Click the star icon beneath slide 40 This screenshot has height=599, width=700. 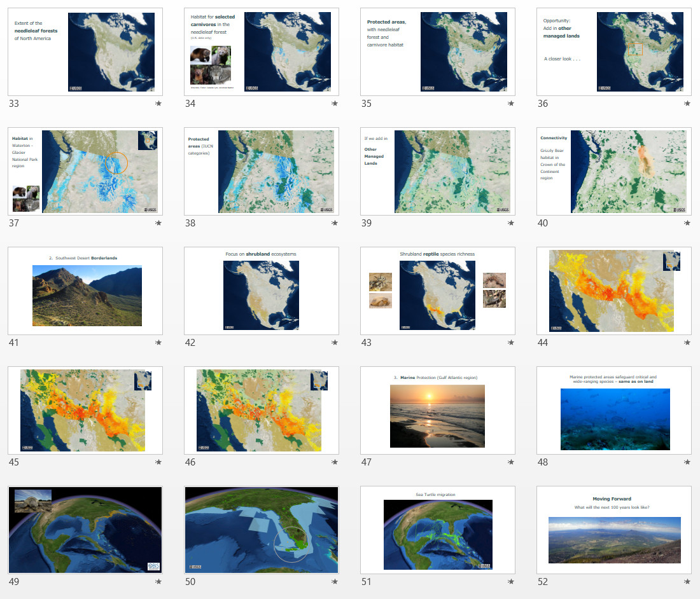click(687, 223)
